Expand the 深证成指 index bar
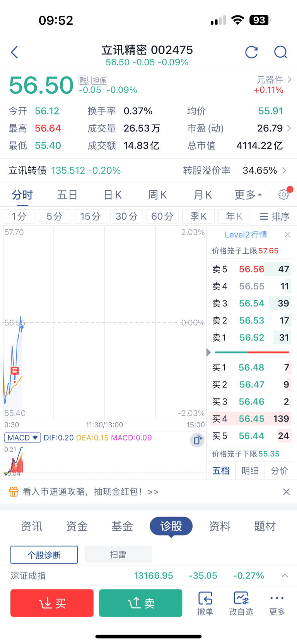The width and height of the screenshot is (297, 644). pos(285,576)
